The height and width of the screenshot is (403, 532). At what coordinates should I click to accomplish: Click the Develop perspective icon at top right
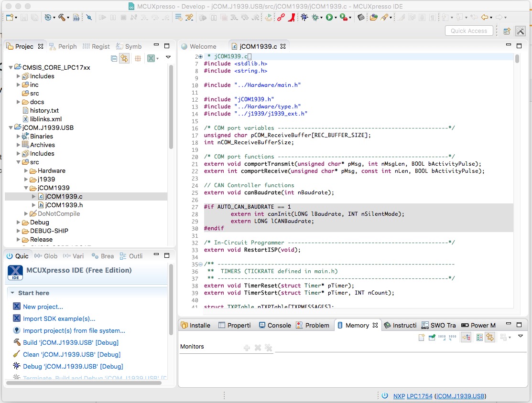[520, 31]
